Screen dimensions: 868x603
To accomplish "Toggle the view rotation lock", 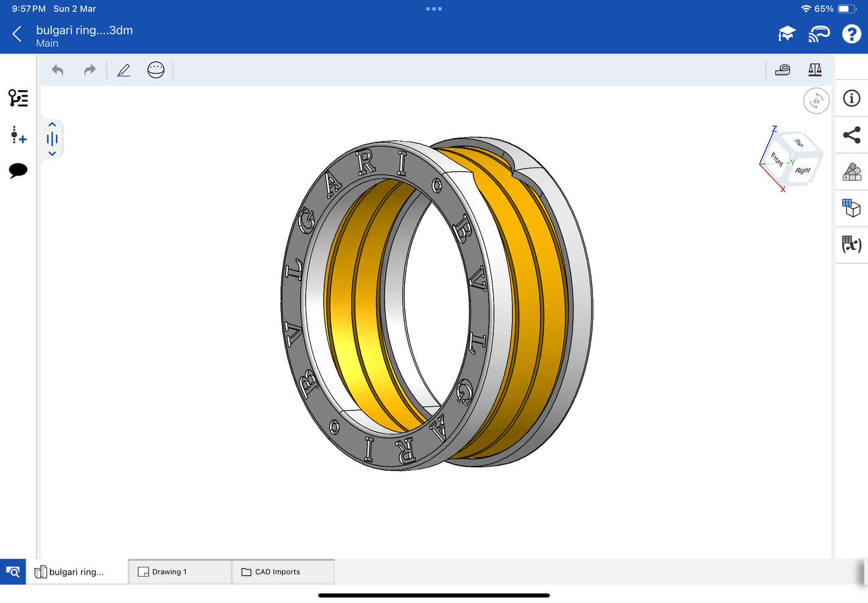I will point(816,101).
